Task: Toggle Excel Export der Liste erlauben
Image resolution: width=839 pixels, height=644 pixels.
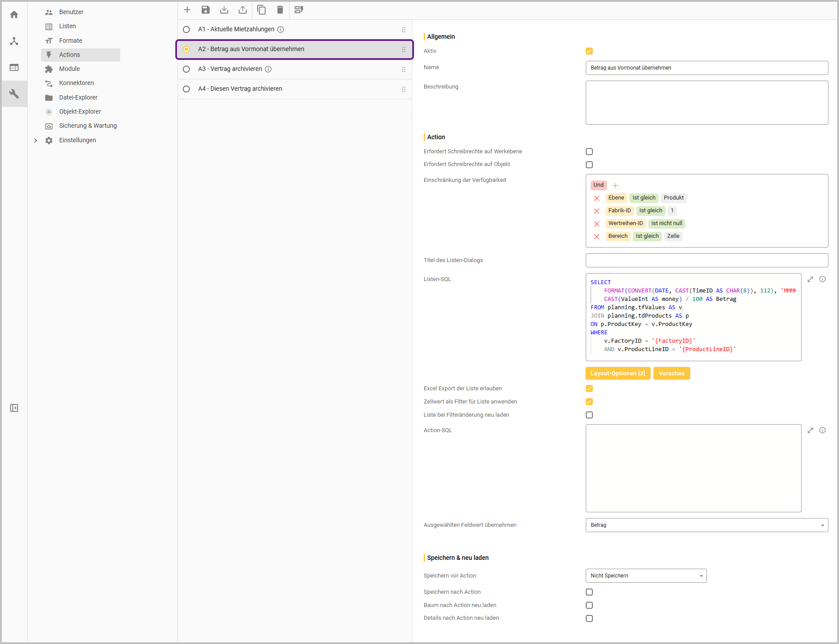Action: point(589,389)
